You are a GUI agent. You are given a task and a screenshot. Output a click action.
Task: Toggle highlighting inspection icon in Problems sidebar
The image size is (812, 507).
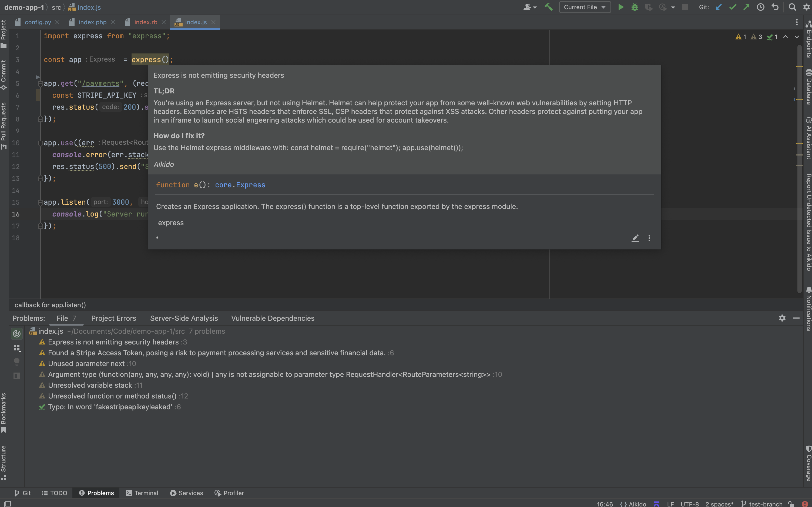click(17, 333)
